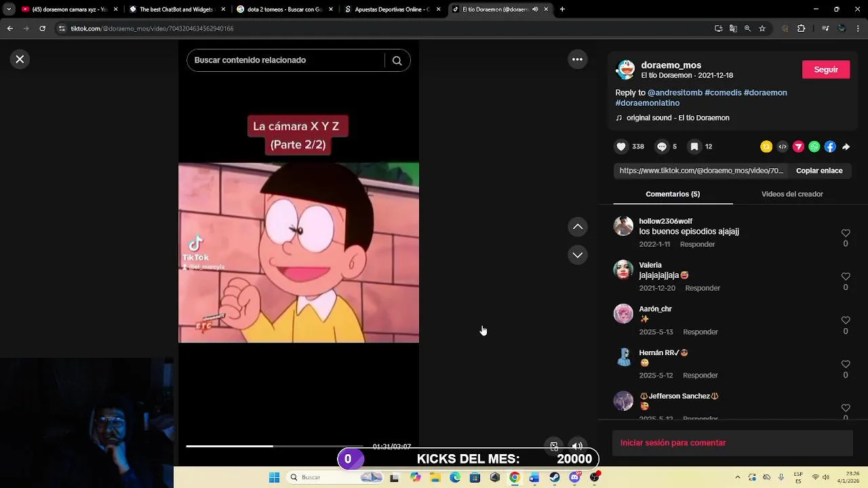Viewport: 868px width, 488px height.
Task: Open more share options arrow
Action: click(x=846, y=146)
